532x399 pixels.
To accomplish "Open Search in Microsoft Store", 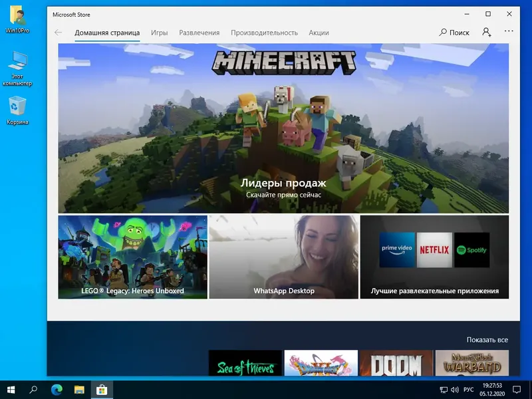I will [x=454, y=33].
